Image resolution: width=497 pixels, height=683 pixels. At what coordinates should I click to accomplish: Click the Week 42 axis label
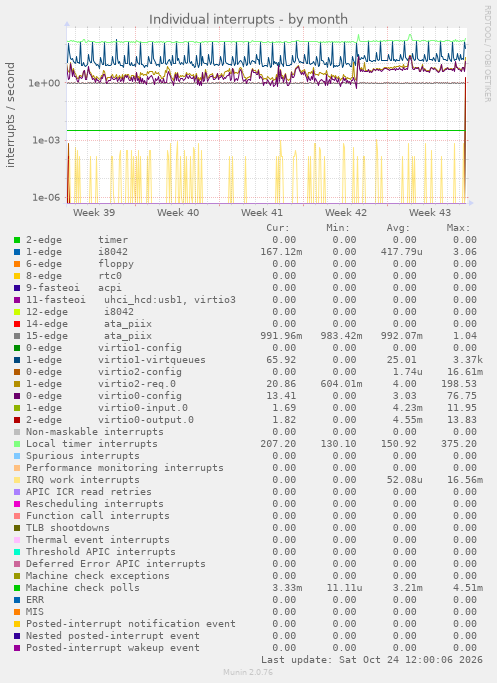(346, 213)
